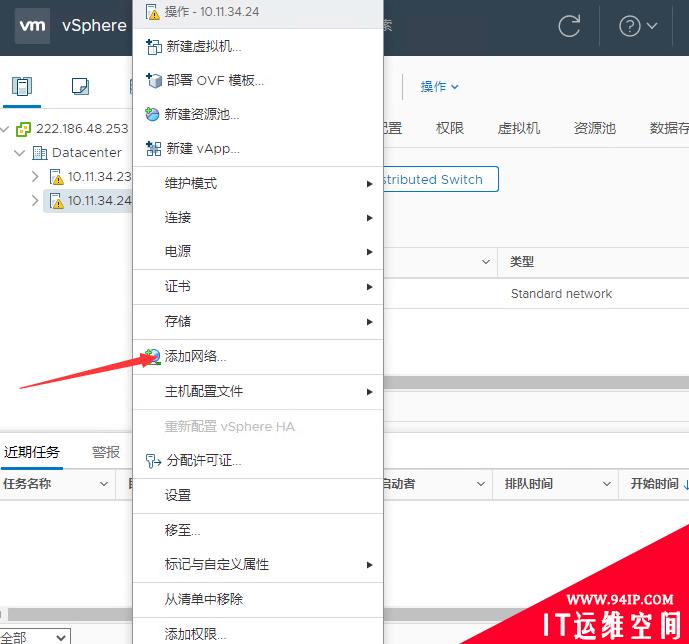This screenshot has width=689, height=644.
Task: Click the refresh icon in header
Action: (x=569, y=26)
